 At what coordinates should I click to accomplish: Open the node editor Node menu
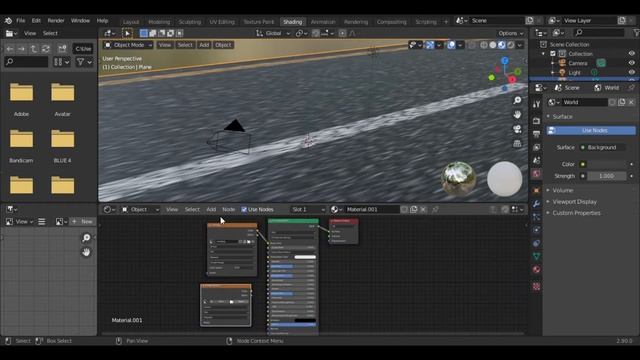[x=229, y=209]
